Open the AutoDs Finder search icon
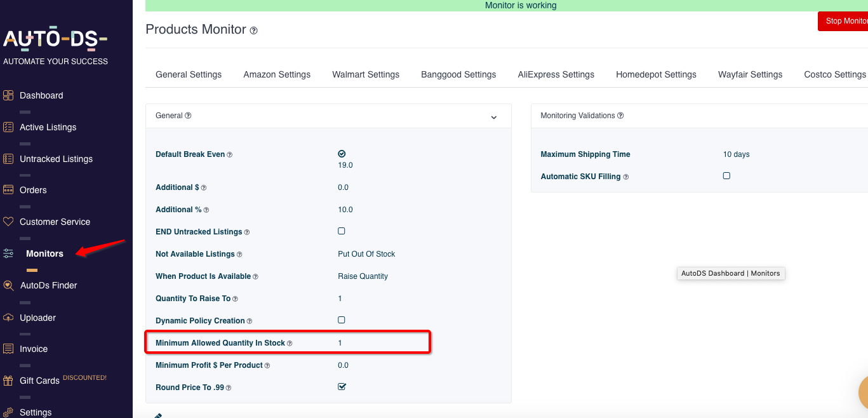Viewport: 868px width, 418px height. tap(8, 285)
